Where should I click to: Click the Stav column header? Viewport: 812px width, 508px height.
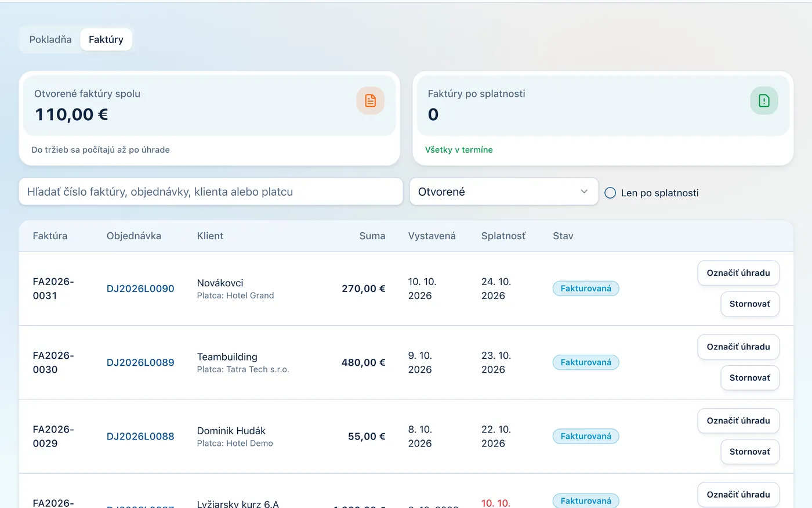click(563, 236)
